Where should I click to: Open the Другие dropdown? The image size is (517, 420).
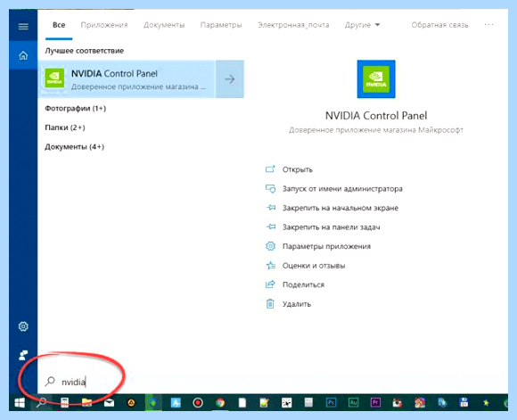pos(362,25)
